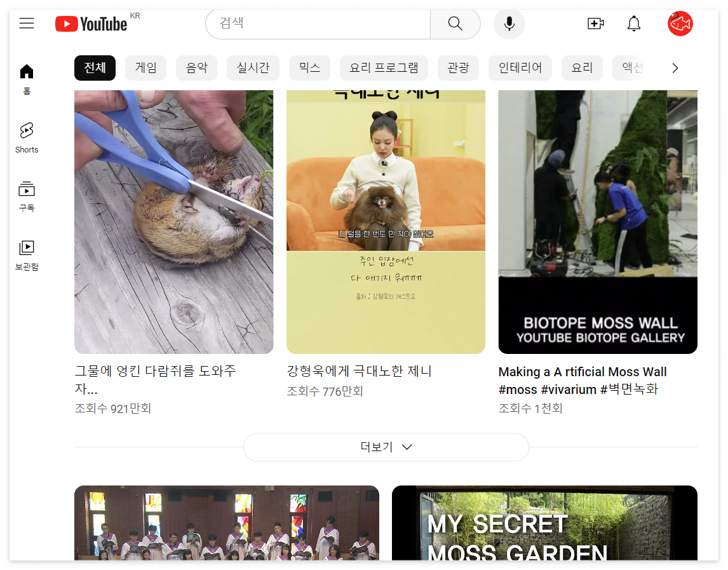
Task: Expand the 더보기 show more button
Action: point(386,447)
